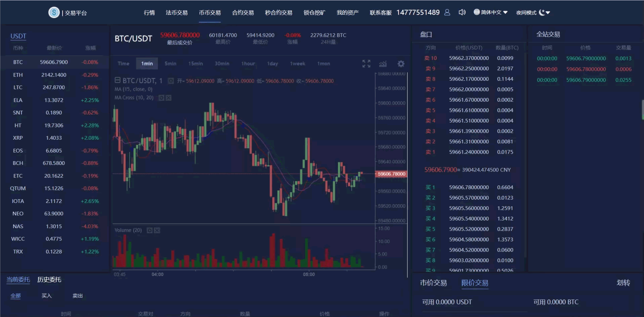Mute the sound via speaker icon
Screen dimensions: 644x317
(462, 12)
